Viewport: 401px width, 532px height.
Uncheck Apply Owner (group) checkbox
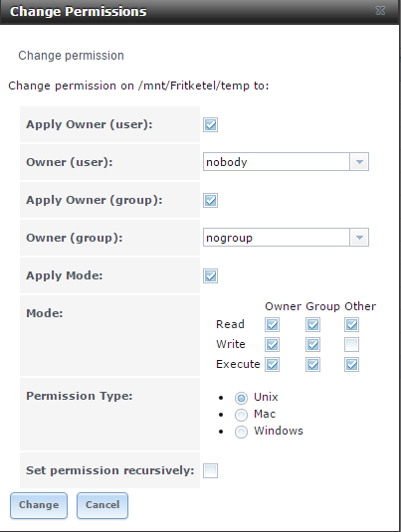[x=211, y=200]
